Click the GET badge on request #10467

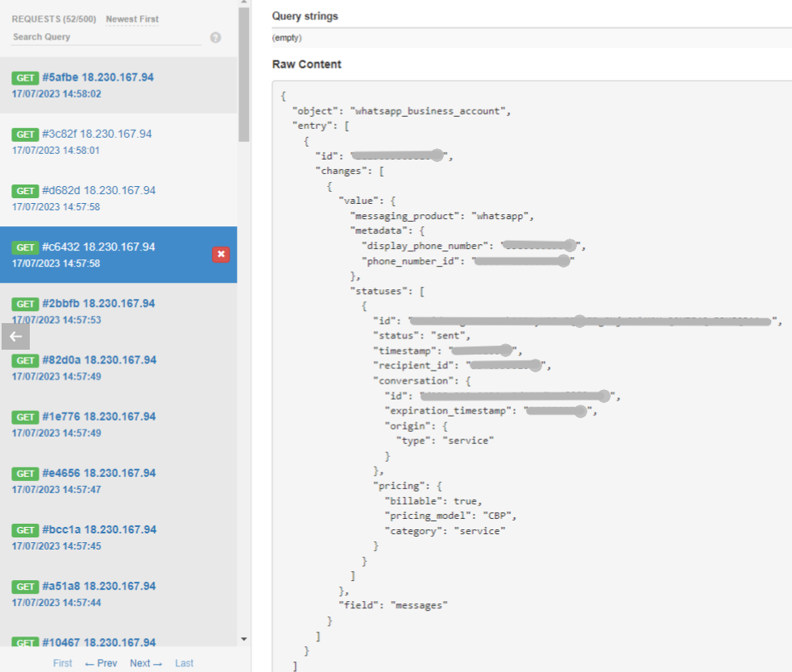click(25, 642)
